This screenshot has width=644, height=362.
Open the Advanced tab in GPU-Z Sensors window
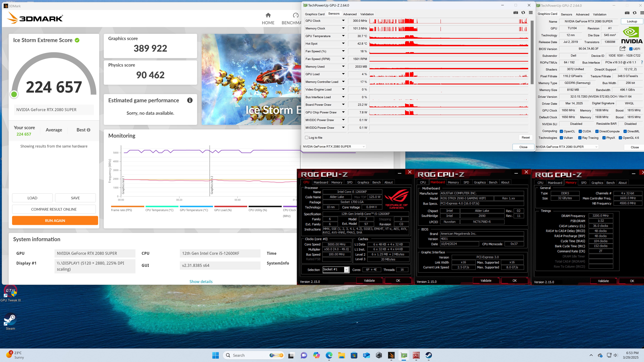click(350, 14)
